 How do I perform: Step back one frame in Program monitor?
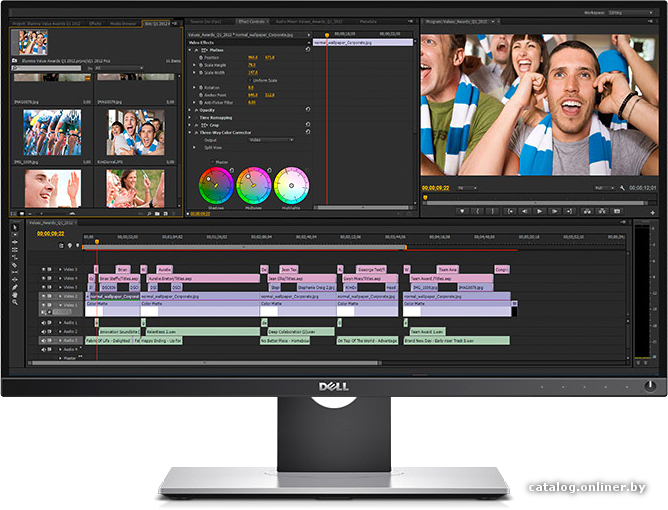click(524, 211)
